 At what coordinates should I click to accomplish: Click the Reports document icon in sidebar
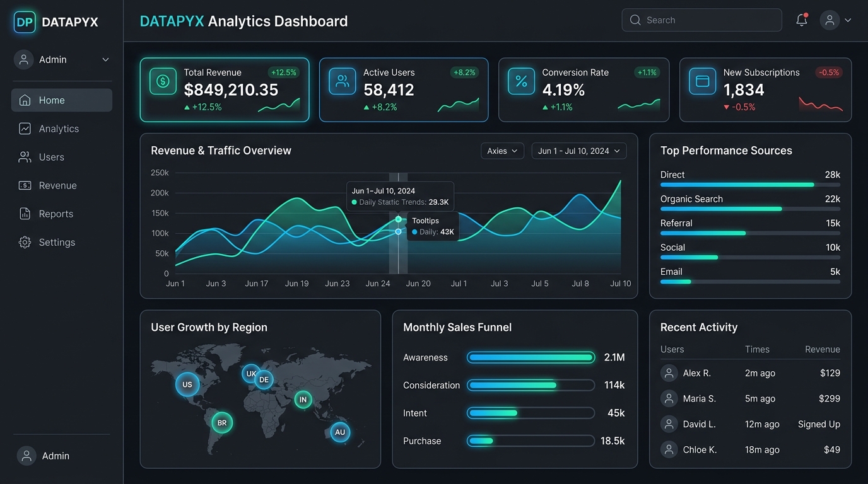(x=25, y=214)
